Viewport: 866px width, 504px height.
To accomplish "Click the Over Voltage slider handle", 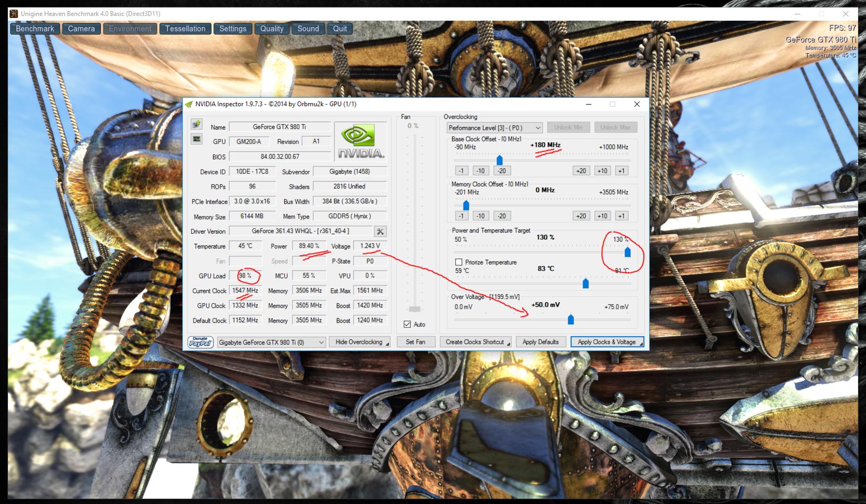I will [571, 320].
